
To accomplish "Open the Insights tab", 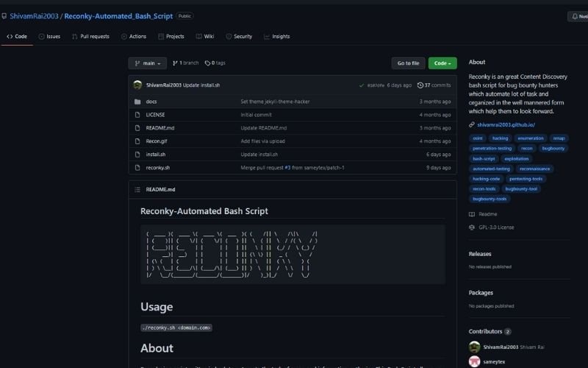I will click(x=277, y=36).
